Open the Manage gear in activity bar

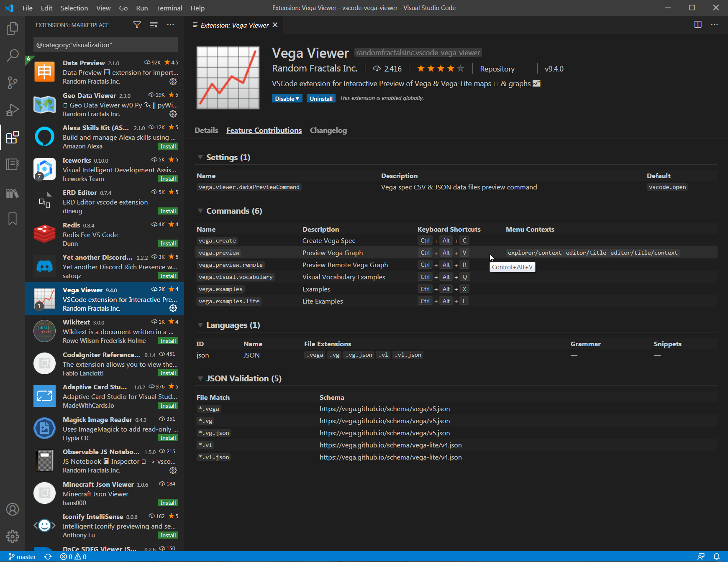point(13,536)
